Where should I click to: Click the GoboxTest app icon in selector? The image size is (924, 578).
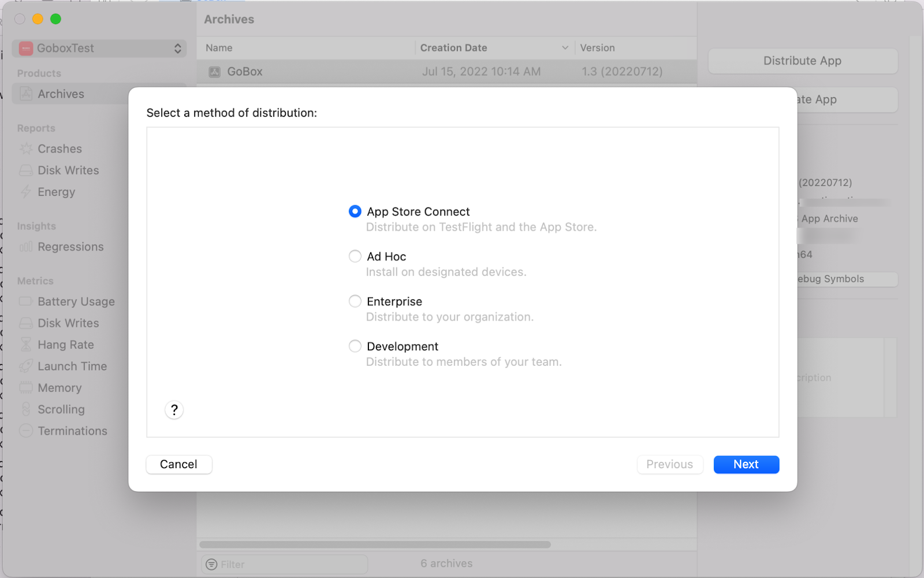[26, 49]
